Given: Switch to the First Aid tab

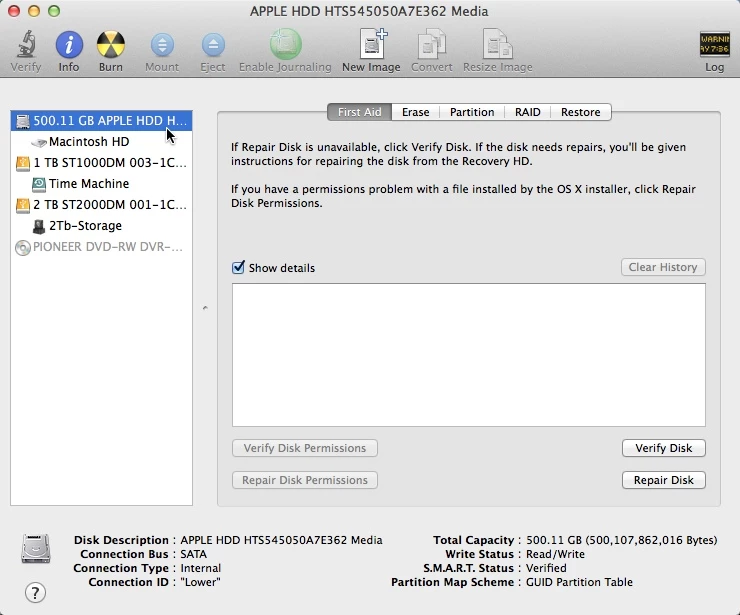Looking at the screenshot, I should [360, 112].
